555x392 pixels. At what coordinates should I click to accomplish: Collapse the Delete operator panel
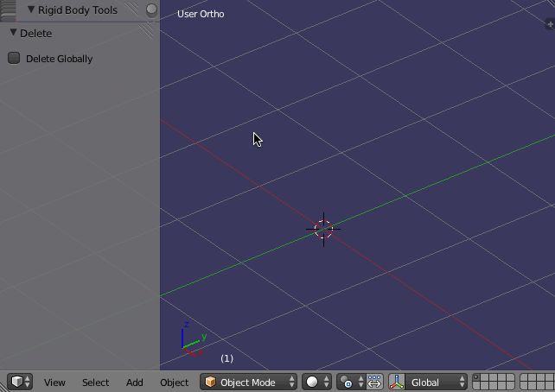tap(13, 33)
